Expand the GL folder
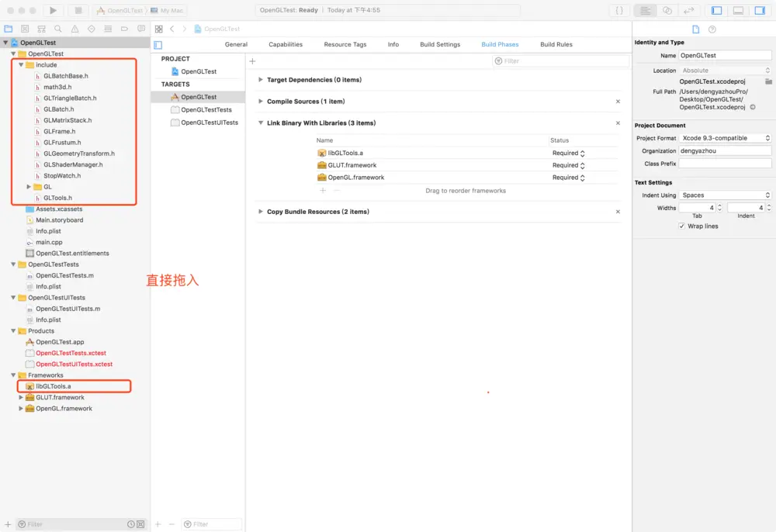Screen dimensions: 776x532 [29, 187]
